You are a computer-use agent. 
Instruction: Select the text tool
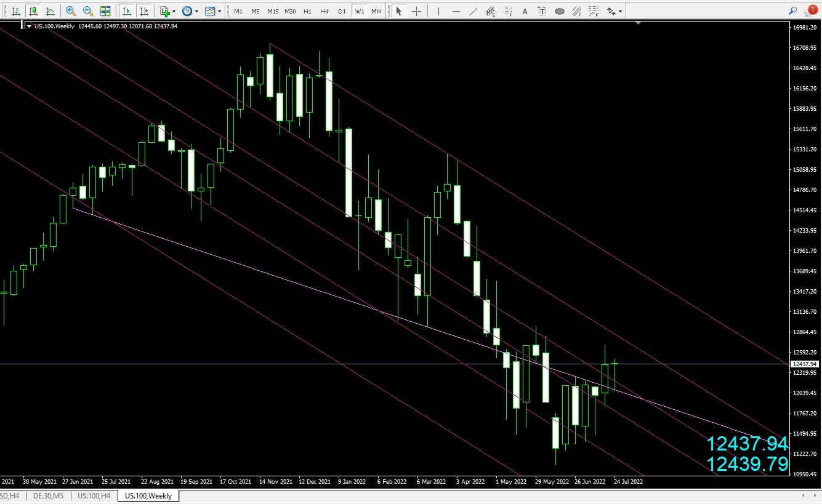[525, 11]
